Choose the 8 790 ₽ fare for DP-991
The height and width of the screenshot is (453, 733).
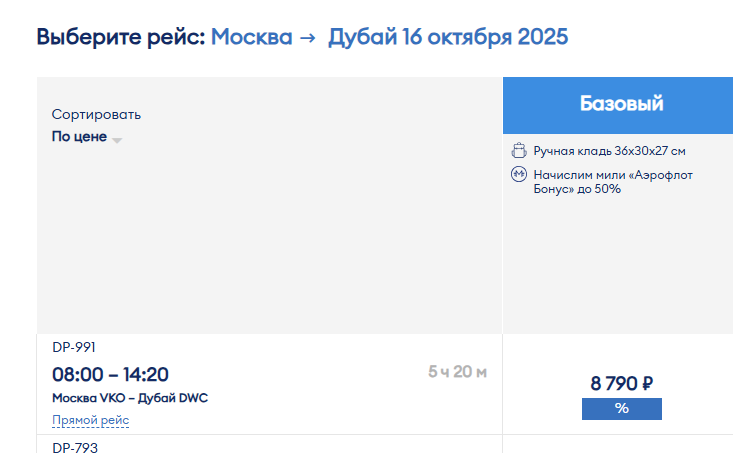[x=621, y=383]
